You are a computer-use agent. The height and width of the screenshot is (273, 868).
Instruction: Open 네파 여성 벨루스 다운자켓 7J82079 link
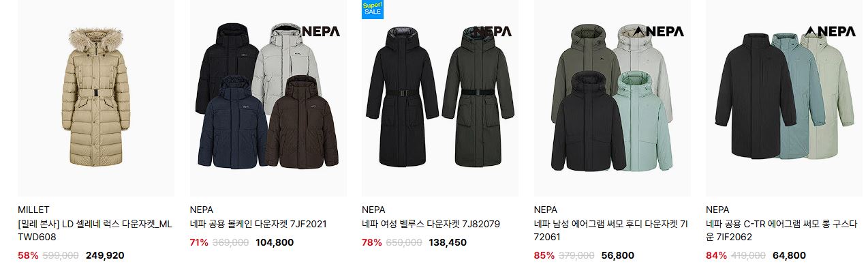431,223
